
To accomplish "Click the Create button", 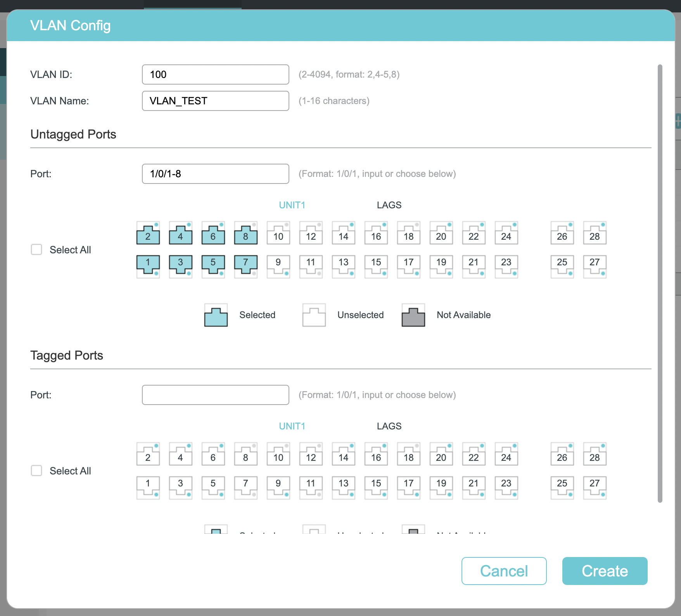I will [605, 571].
